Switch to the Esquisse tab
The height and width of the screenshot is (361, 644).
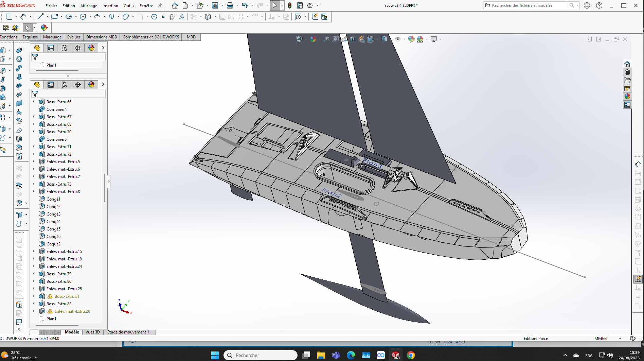pyautogui.click(x=30, y=37)
